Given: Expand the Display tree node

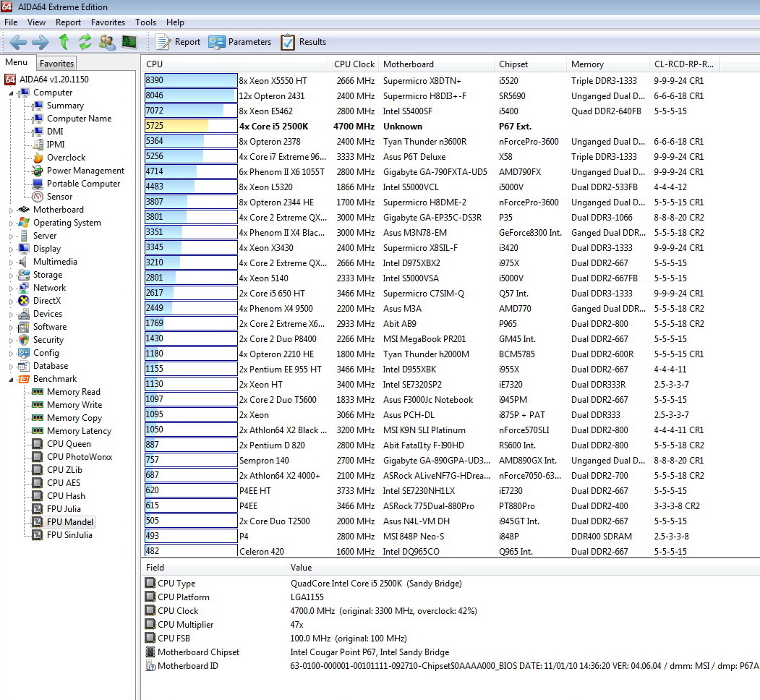Looking at the screenshot, I should (x=11, y=249).
